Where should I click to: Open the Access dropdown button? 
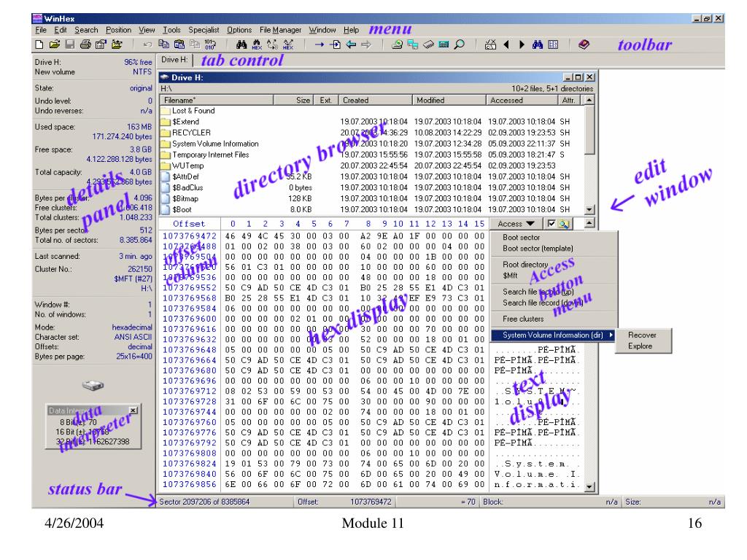tap(516, 223)
